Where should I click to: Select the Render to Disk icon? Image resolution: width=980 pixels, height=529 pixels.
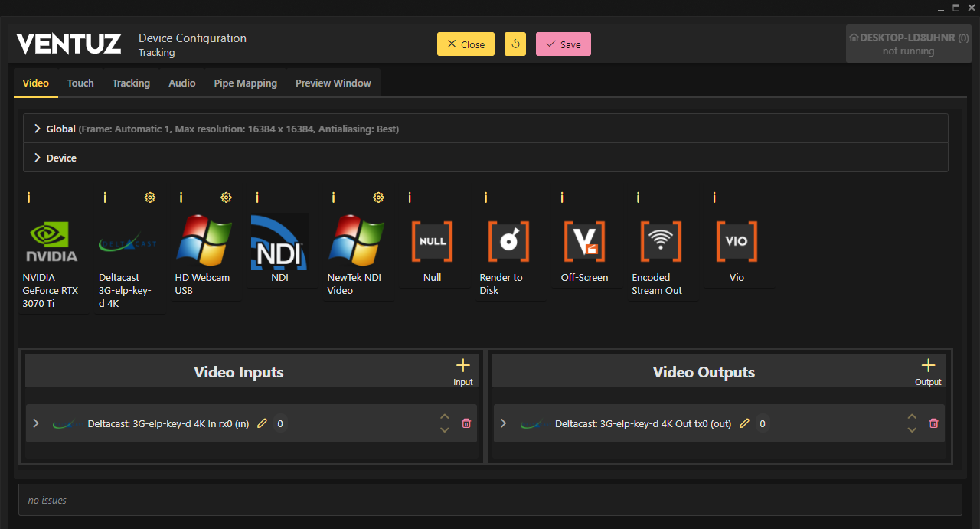tap(508, 242)
